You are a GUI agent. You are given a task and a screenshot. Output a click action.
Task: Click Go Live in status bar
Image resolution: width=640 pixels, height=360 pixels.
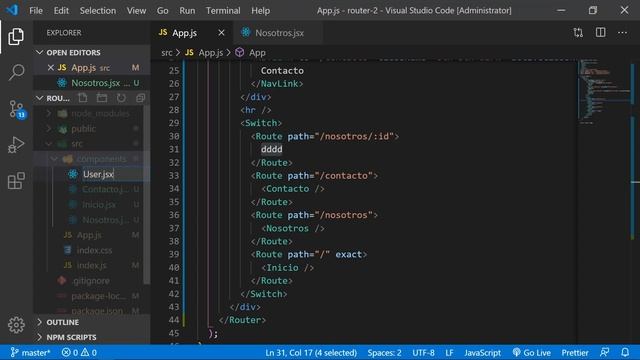[x=532, y=352]
